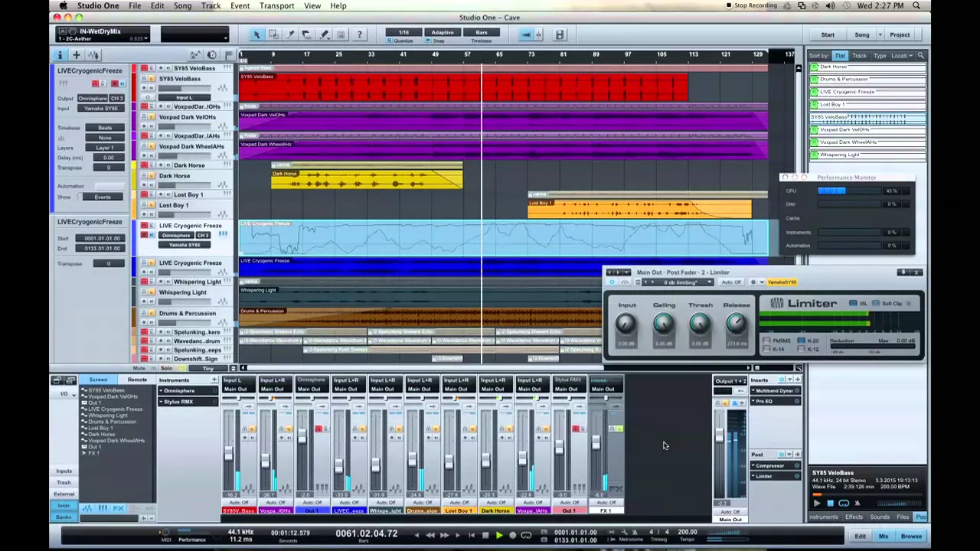Expand Omnisphere in Instruments list
980x551 pixels.
click(162, 391)
